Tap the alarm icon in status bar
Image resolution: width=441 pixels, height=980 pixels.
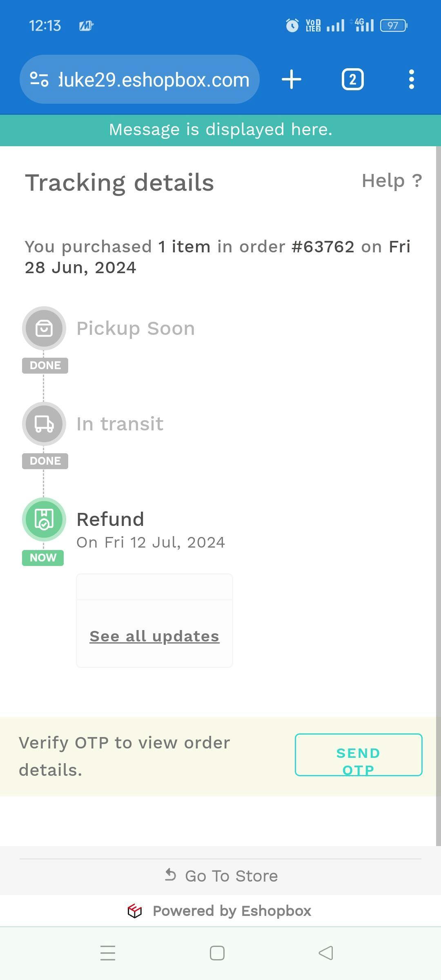[292, 26]
